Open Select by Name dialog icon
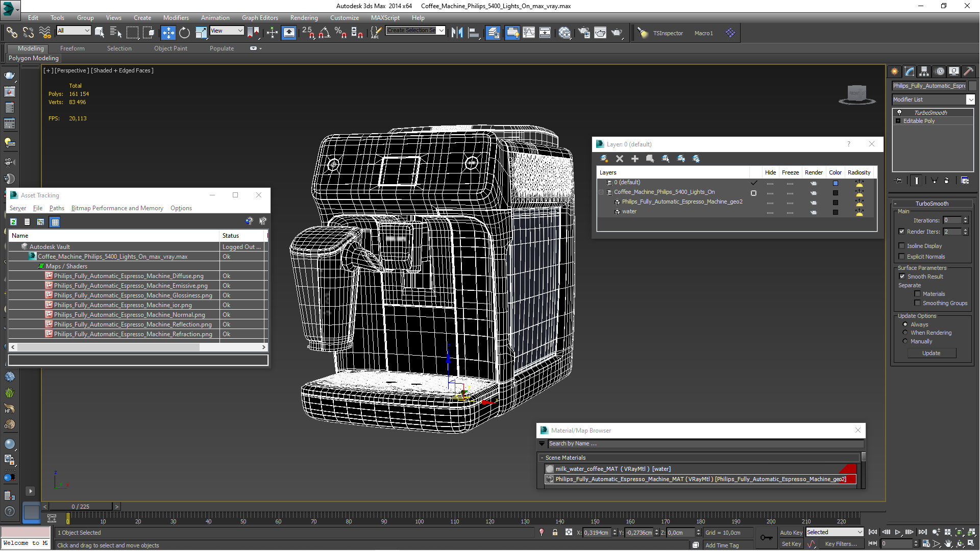 pos(116,33)
